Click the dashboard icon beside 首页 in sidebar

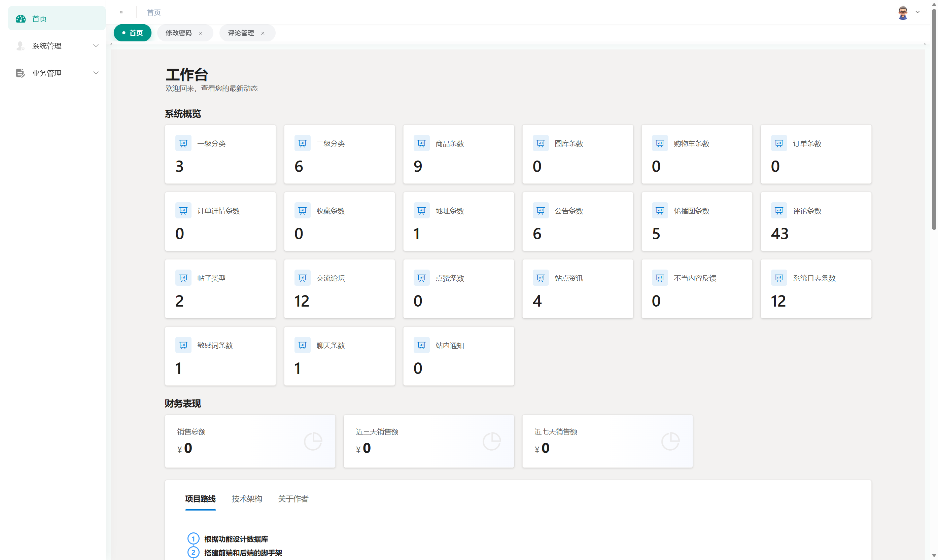tap(21, 19)
